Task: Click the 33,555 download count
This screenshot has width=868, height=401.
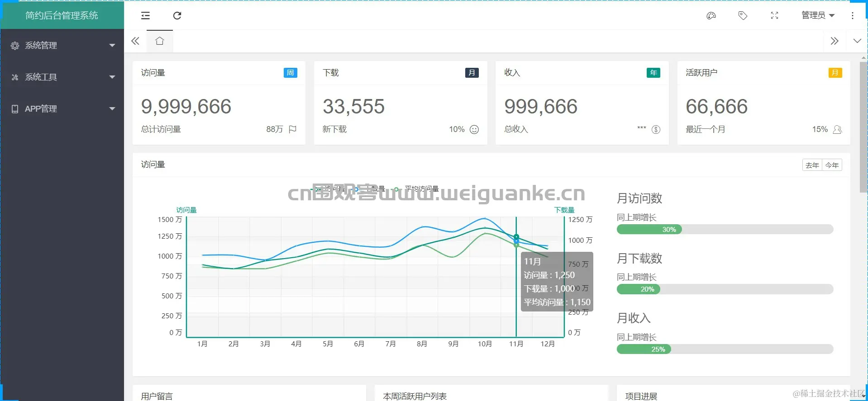Action: tap(353, 107)
